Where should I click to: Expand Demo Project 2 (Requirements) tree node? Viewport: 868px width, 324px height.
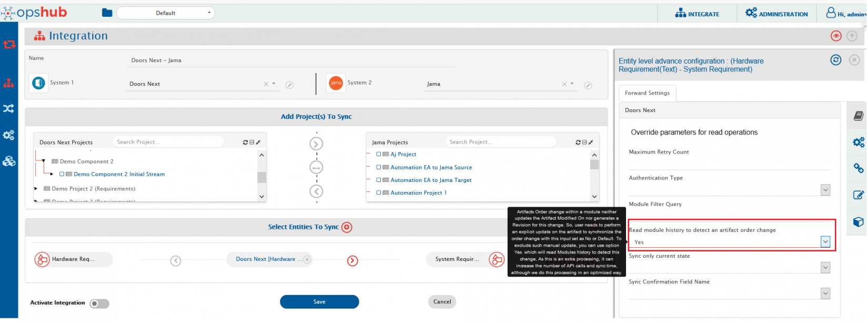pyautogui.click(x=36, y=188)
